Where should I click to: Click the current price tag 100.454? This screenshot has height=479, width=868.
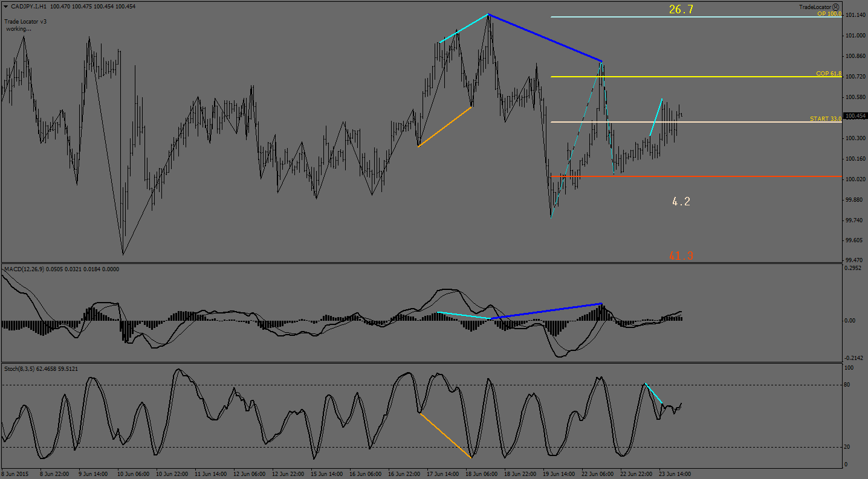click(x=855, y=116)
